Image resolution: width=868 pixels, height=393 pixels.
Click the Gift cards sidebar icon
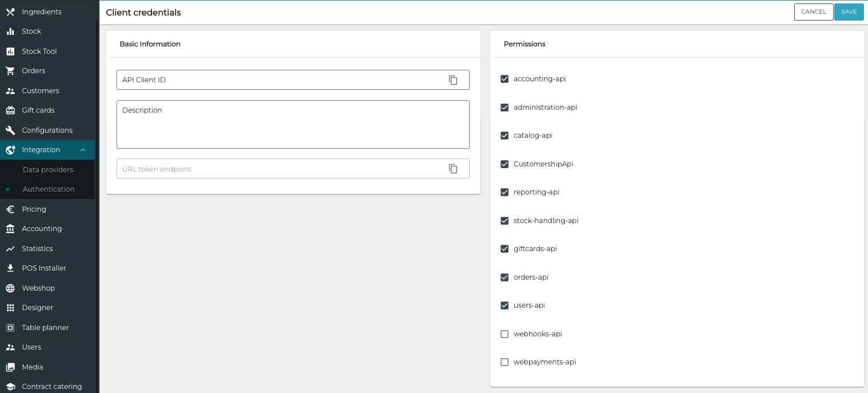(x=10, y=110)
